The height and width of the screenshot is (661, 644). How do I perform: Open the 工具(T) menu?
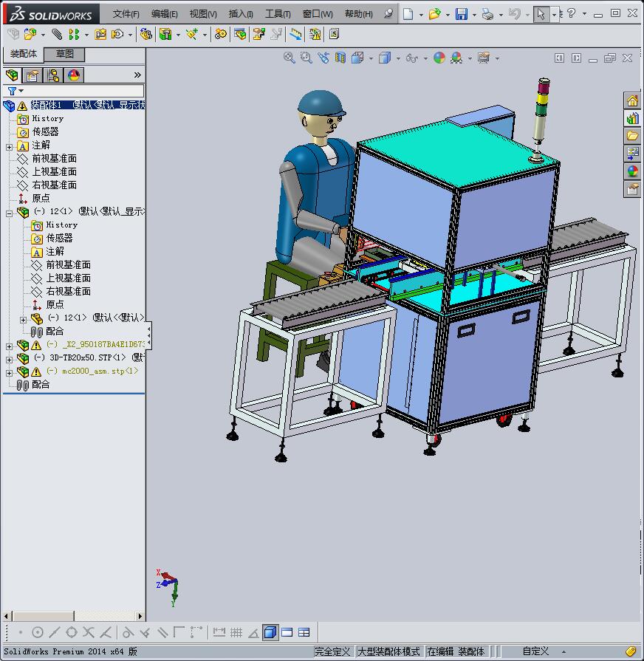278,14
